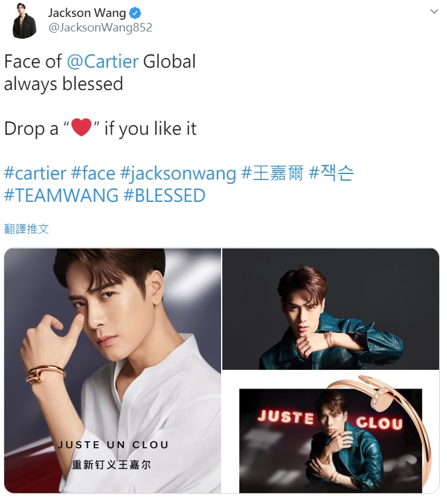Click Jackson Wang's profile avatar

click(25, 22)
